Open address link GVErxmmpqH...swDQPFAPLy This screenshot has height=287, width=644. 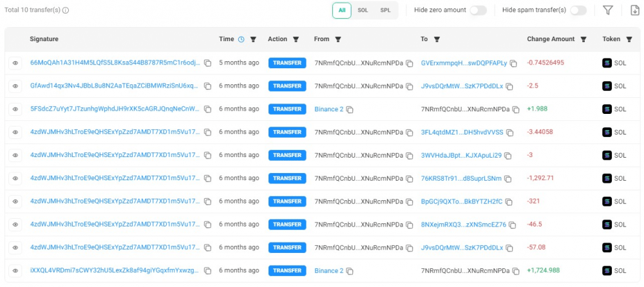click(x=464, y=63)
